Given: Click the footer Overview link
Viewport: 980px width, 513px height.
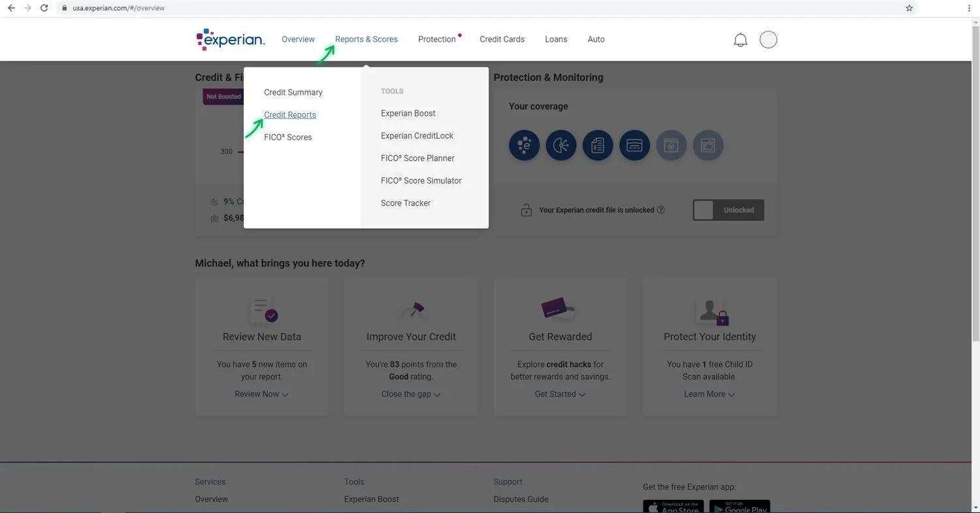Looking at the screenshot, I should [212, 499].
